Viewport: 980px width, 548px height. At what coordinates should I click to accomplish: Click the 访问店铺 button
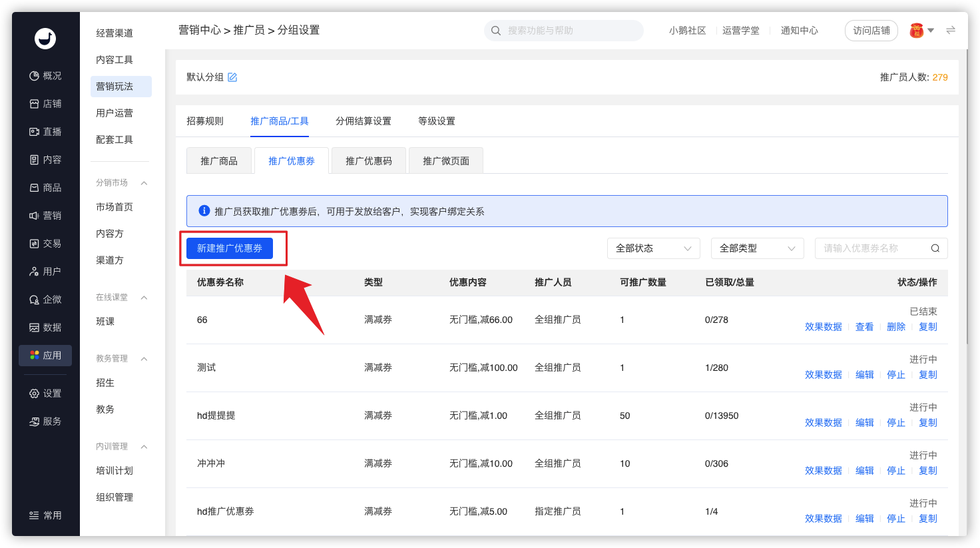click(x=871, y=31)
